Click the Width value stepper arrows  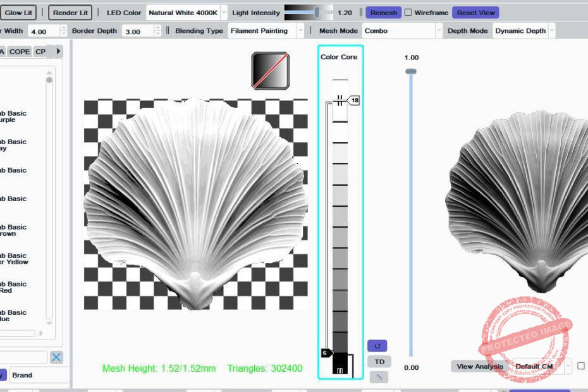coord(63,31)
